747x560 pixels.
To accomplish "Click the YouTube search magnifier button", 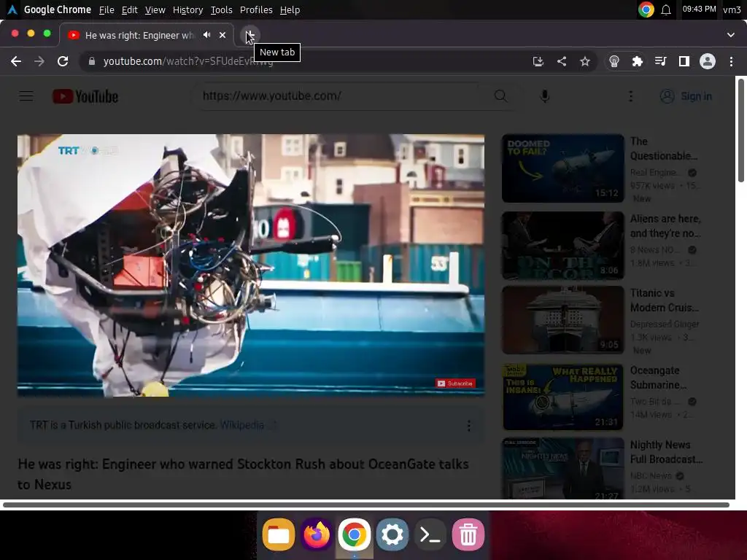I will click(x=500, y=96).
